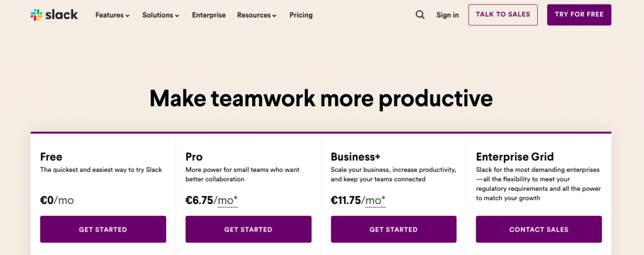This screenshot has width=644, height=255.
Task: Get started with the Business+ plan
Action: [394, 229]
